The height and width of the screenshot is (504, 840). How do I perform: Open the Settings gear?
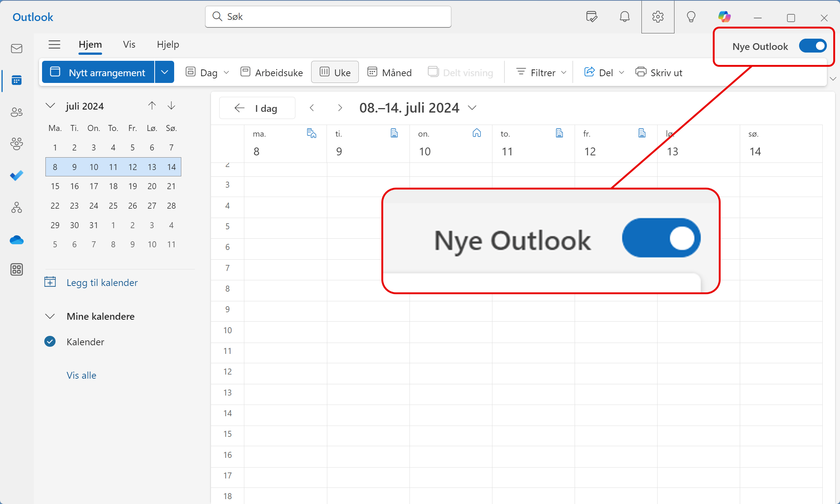(658, 17)
